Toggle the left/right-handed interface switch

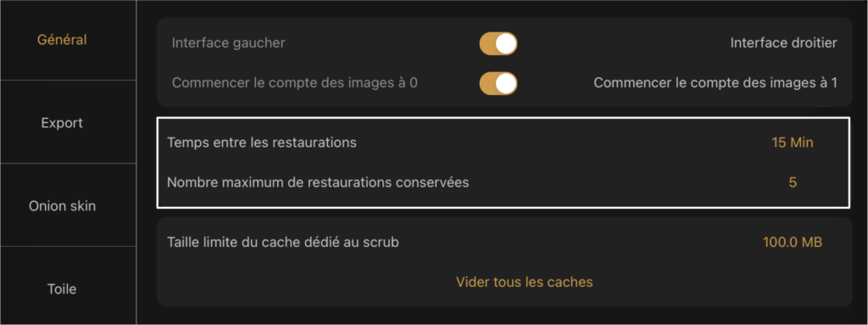click(498, 43)
